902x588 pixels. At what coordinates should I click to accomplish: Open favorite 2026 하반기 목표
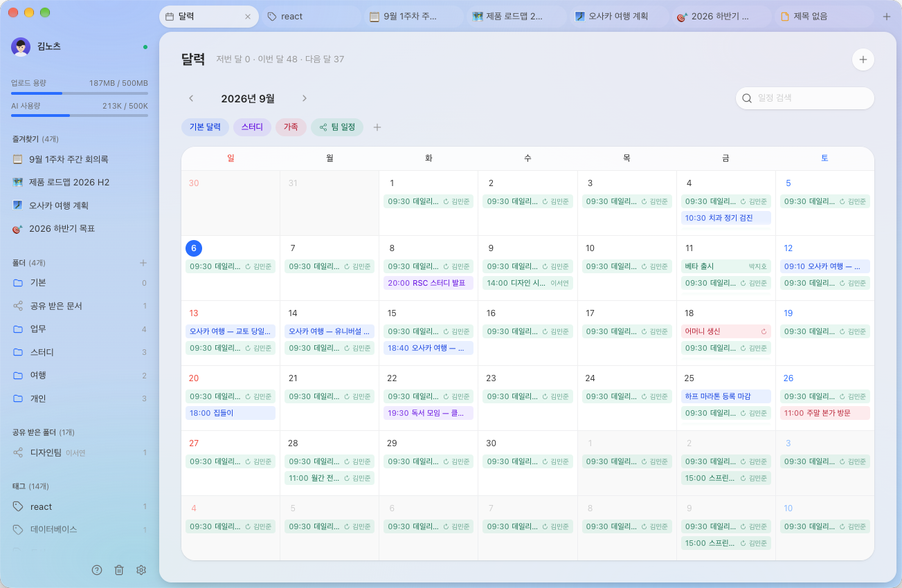pyautogui.click(x=80, y=229)
